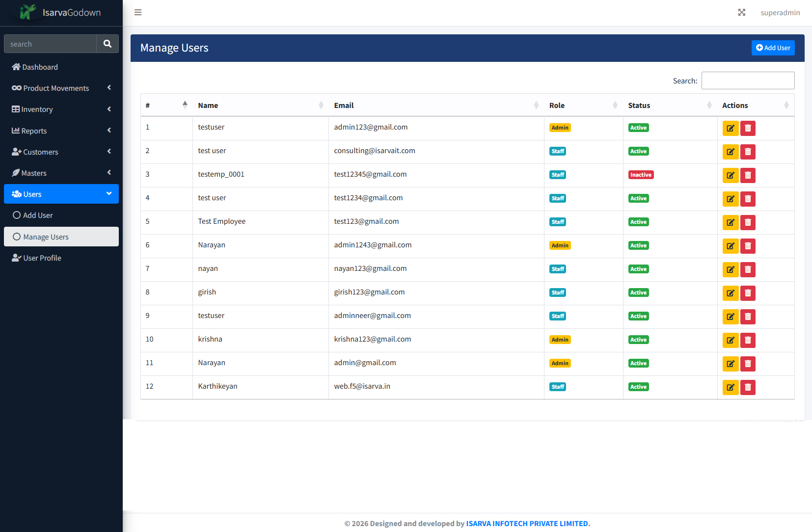Click the Manage Users page heading
812x532 pixels.
pyautogui.click(x=174, y=48)
